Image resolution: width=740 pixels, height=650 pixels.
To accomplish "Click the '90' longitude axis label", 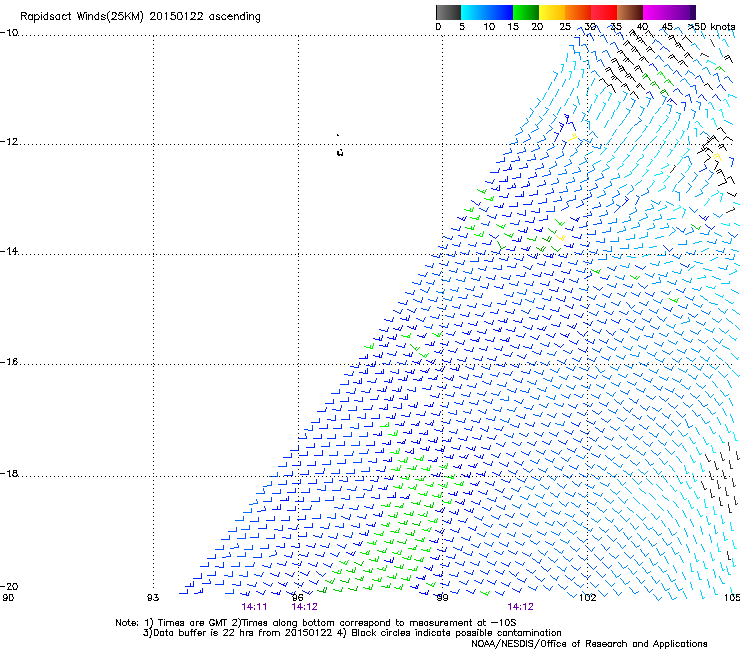I will (x=8, y=598).
